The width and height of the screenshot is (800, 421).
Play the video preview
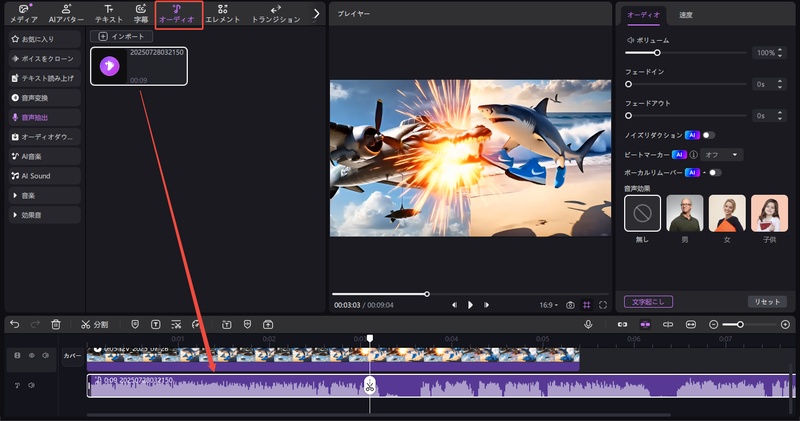[470, 305]
